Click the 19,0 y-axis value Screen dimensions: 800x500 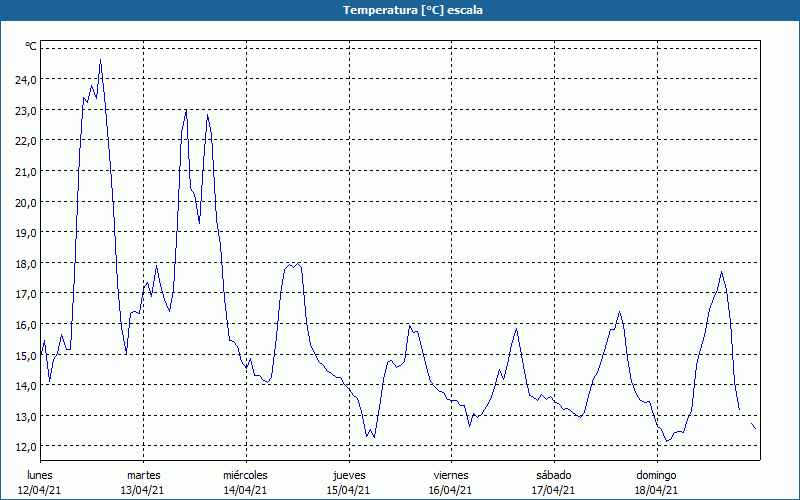pyautogui.click(x=27, y=233)
